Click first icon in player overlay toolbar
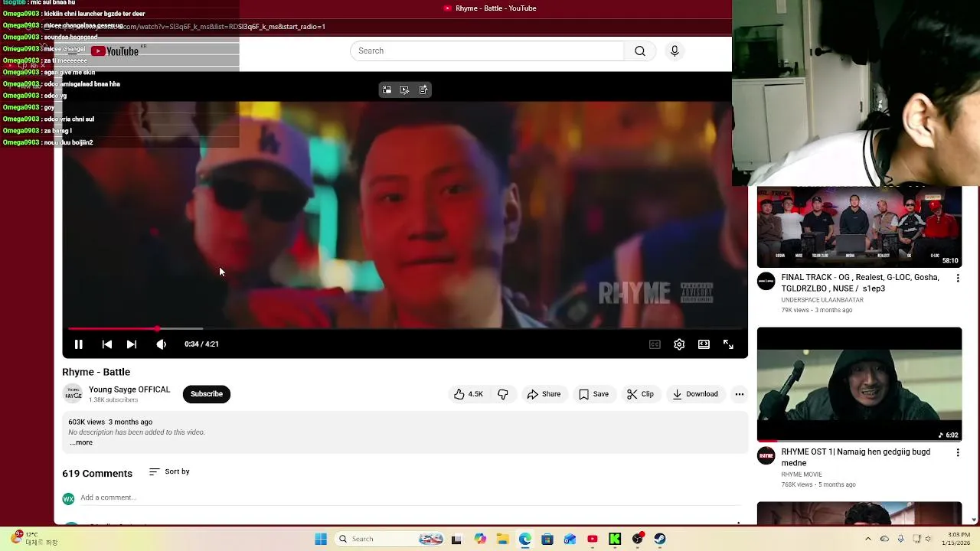 pyautogui.click(x=387, y=90)
